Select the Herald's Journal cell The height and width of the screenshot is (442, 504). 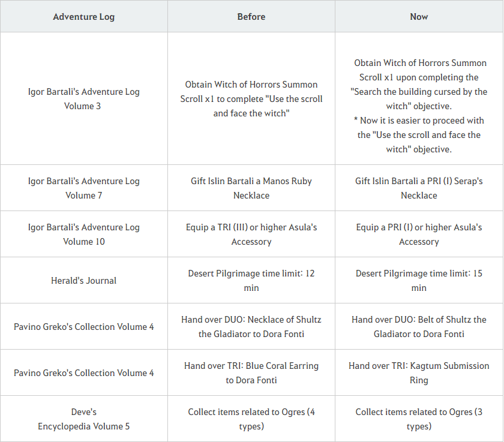pyautogui.click(x=83, y=281)
